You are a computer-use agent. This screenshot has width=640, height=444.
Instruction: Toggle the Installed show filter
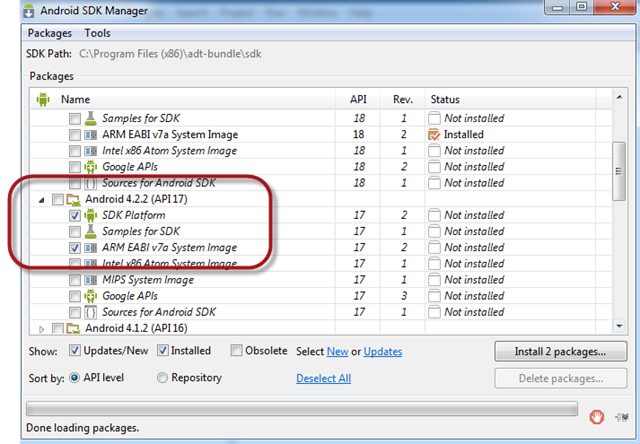tap(162, 350)
